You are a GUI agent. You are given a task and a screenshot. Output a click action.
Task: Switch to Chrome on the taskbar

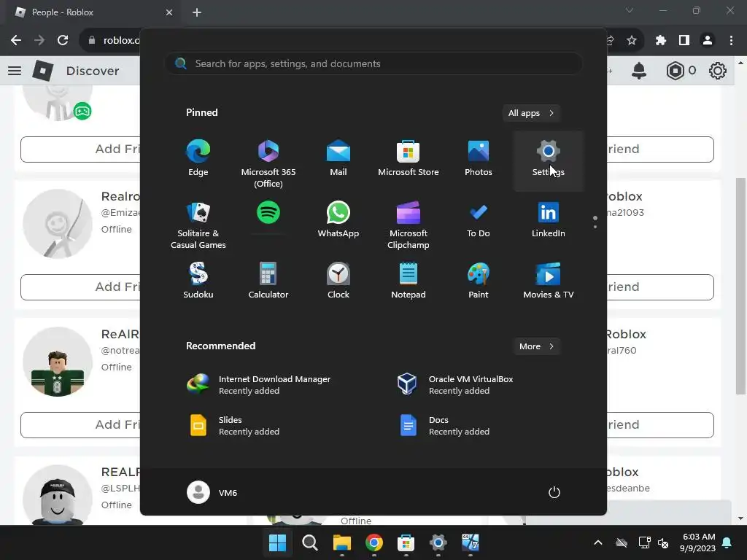tap(374, 542)
